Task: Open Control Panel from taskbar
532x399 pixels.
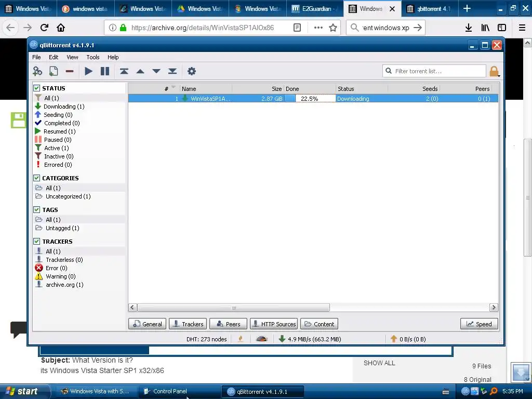Action: coord(180,391)
